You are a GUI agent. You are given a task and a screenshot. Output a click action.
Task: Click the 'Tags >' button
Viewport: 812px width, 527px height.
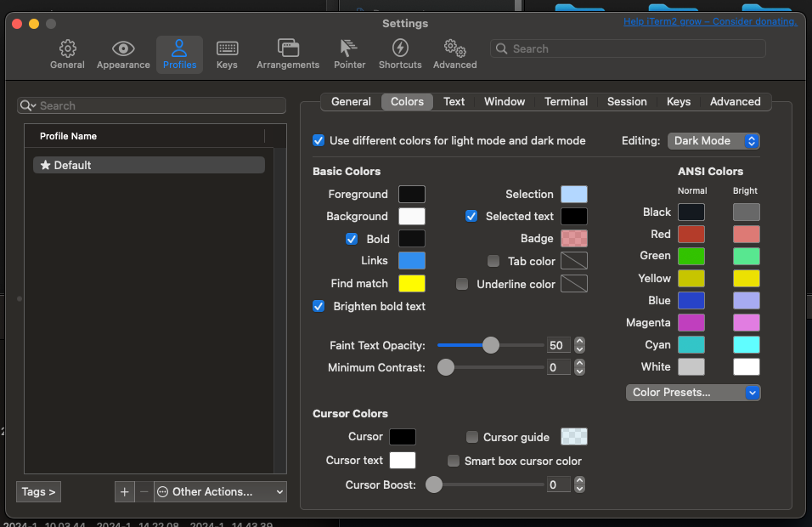click(x=37, y=491)
